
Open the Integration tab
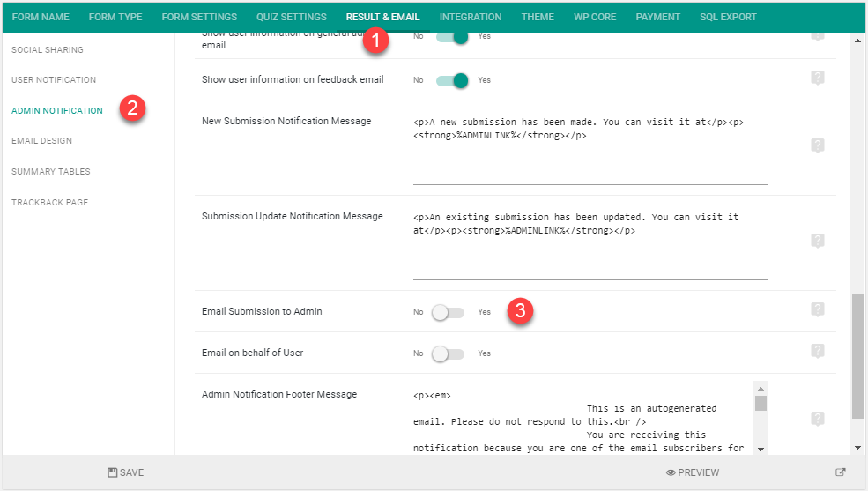coord(471,17)
